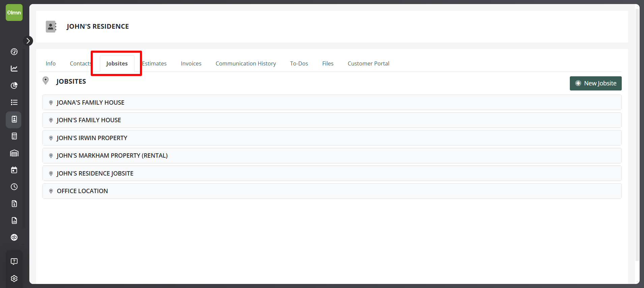The width and height of the screenshot is (644, 288).
Task: Open the clock time-tracking icon in sidebar
Action: click(x=14, y=187)
